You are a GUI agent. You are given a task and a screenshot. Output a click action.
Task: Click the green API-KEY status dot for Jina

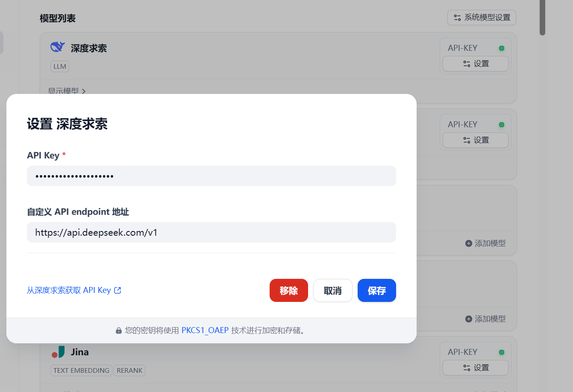tap(502, 352)
